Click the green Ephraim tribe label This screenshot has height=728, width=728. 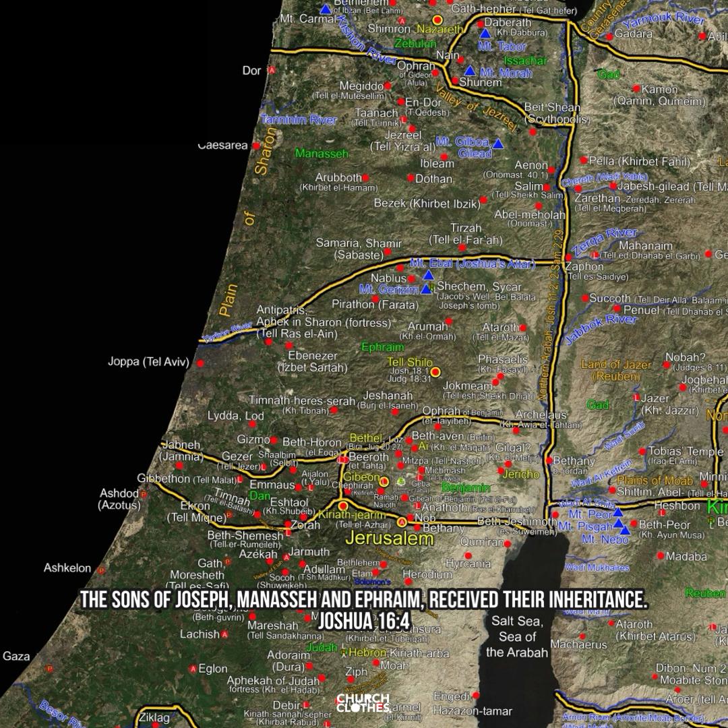click(x=382, y=347)
